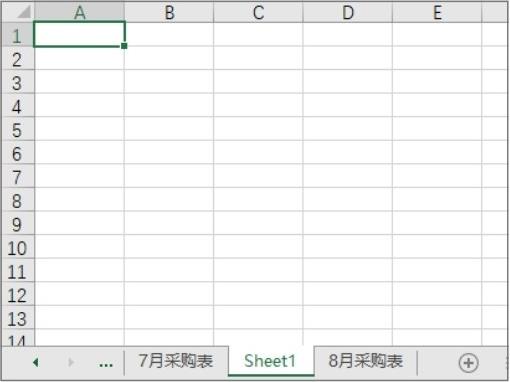
Task: Select row 10 header
Action: [18, 247]
